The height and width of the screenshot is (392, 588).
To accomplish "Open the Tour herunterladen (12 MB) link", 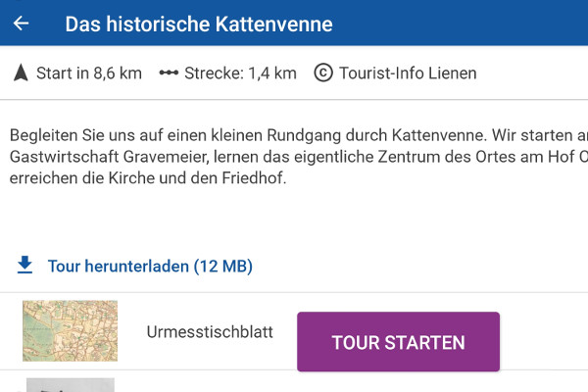I will [x=150, y=266].
